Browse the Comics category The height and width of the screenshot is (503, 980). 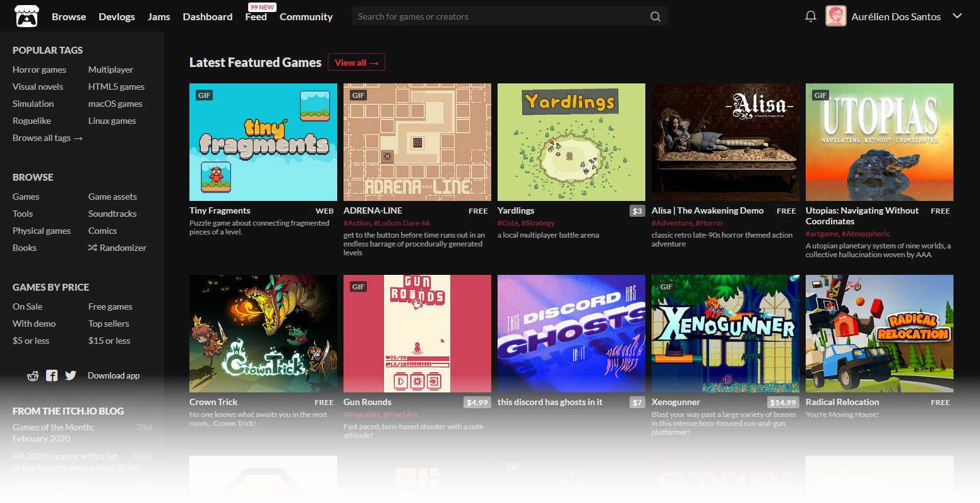[x=102, y=231]
